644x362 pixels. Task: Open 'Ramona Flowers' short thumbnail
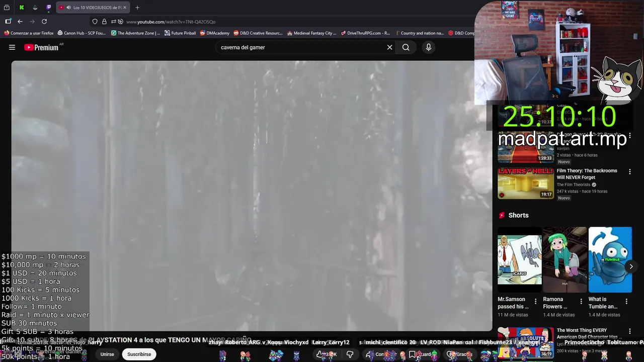click(x=565, y=259)
